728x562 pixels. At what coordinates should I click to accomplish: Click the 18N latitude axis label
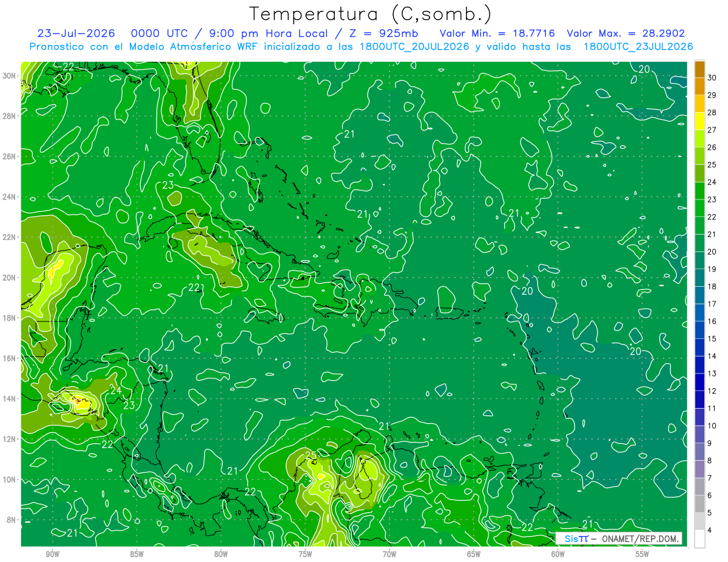(10, 318)
